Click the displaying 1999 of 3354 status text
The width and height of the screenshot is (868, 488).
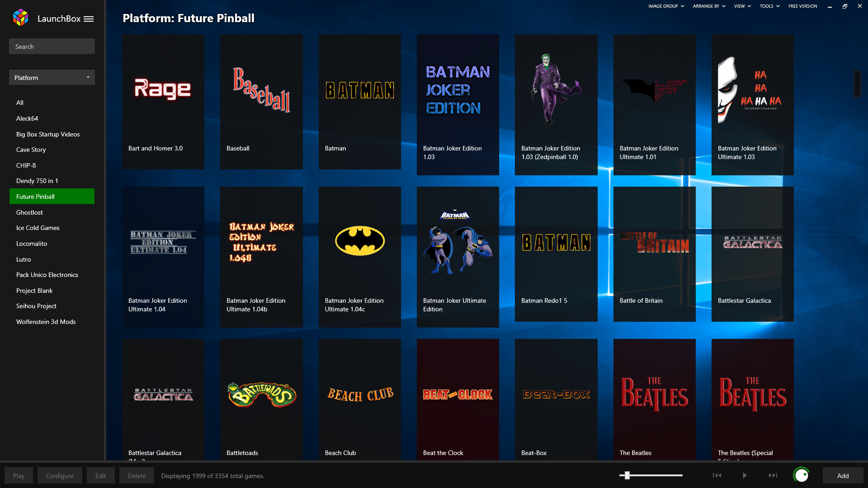point(212,476)
